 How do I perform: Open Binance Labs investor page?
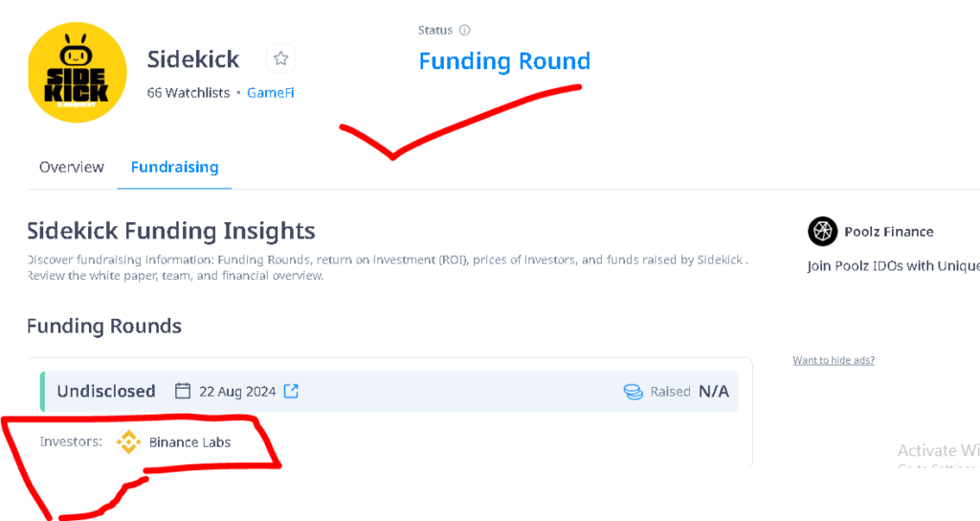pyautogui.click(x=190, y=442)
